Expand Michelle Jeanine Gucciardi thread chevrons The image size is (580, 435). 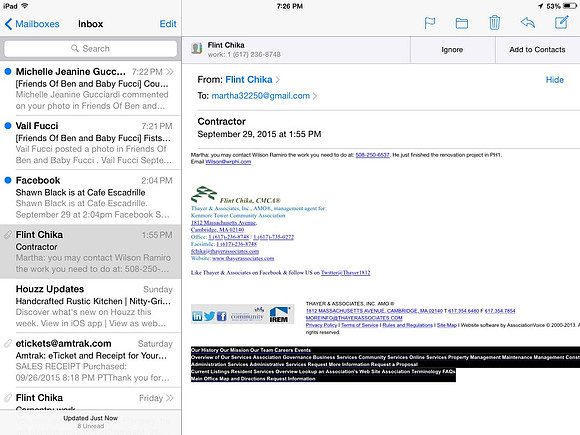coord(170,71)
